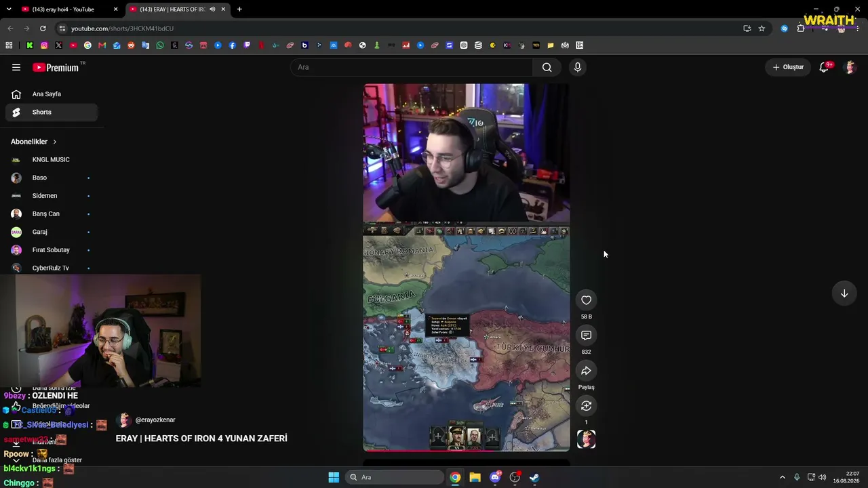View site information icon in address bar
This screenshot has height=488, width=868.
tap(62, 28)
